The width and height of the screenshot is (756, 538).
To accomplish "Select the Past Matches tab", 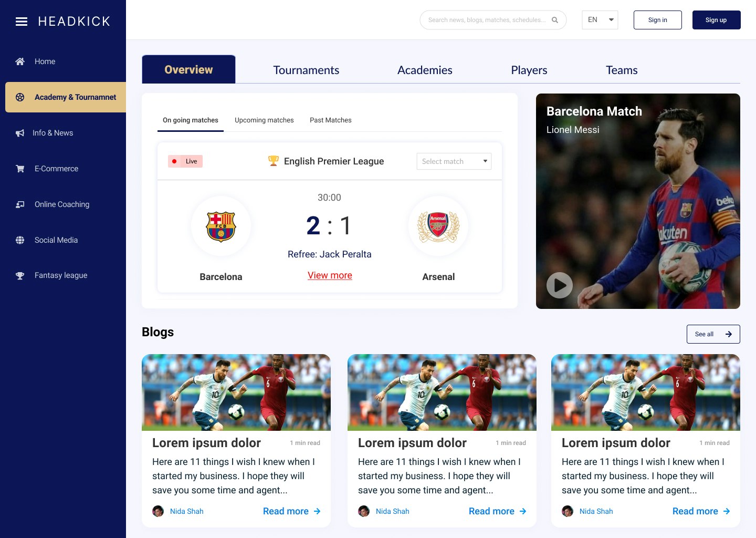I will [x=331, y=120].
